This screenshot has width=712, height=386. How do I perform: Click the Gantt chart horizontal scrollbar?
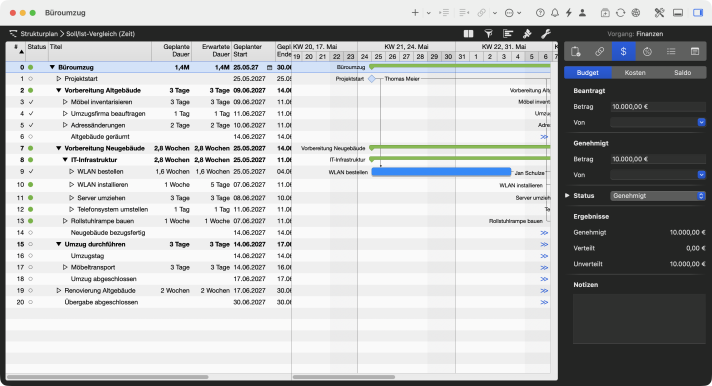[x=344, y=377]
